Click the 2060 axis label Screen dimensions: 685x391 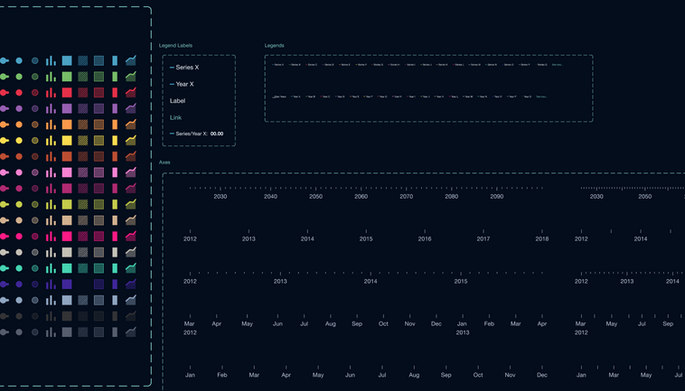click(x=361, y=197)
